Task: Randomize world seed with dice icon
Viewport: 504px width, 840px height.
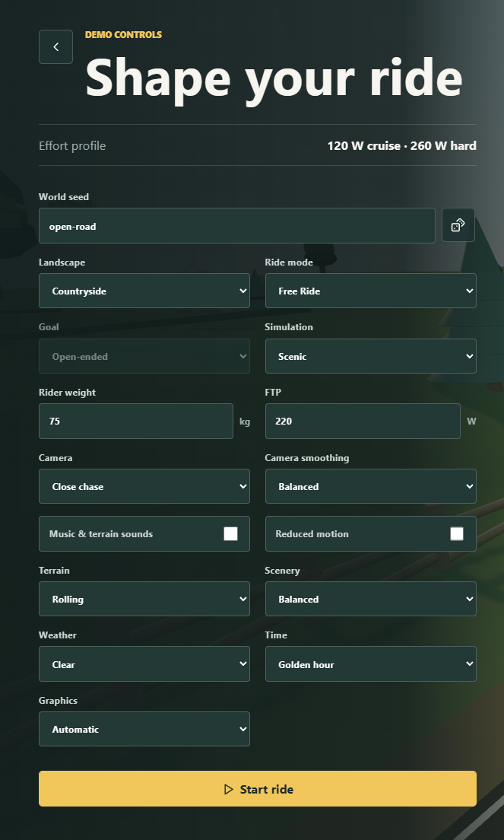Action: [458, 225]
